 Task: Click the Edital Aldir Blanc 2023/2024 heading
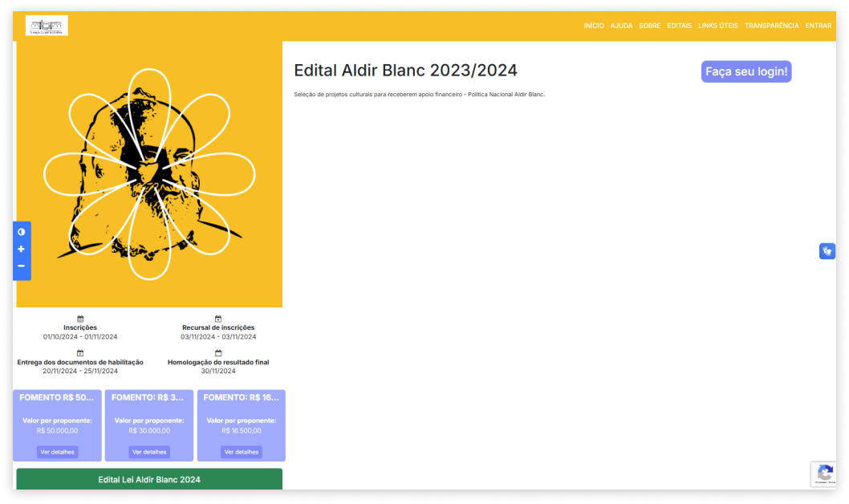(405, 71)
